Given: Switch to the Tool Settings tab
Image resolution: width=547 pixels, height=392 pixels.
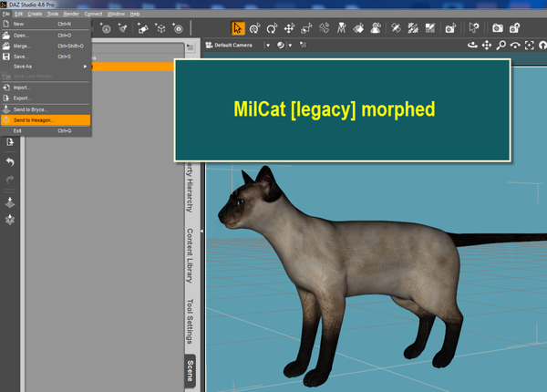Looking at the screenshot, I should [x=190, y=321].
